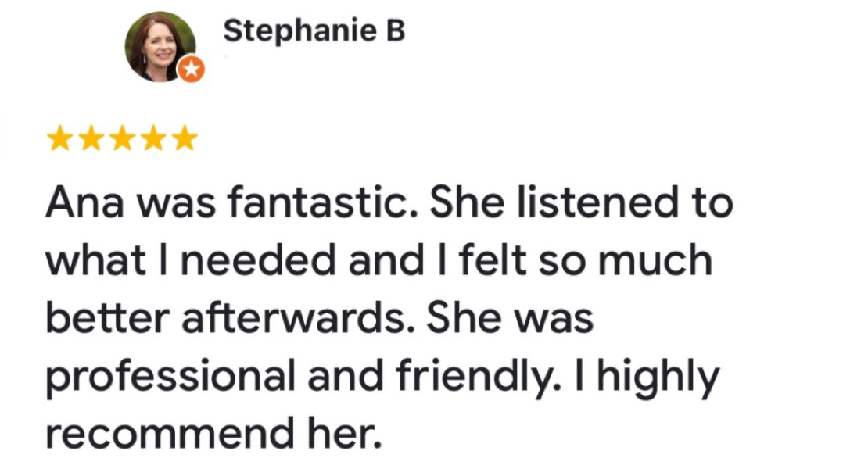Open the reviewer name Stephanie B
This screenshot has height=476, width=868.
point(314,31)
